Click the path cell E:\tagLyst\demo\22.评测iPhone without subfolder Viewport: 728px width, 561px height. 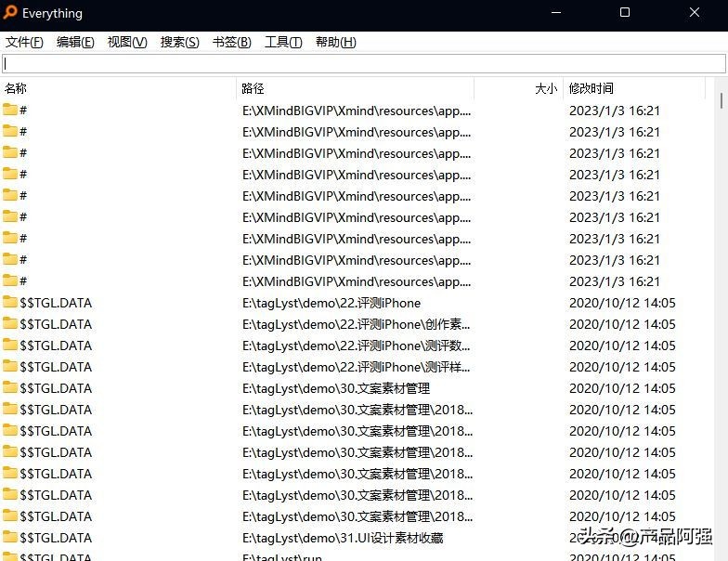(331, 303)
